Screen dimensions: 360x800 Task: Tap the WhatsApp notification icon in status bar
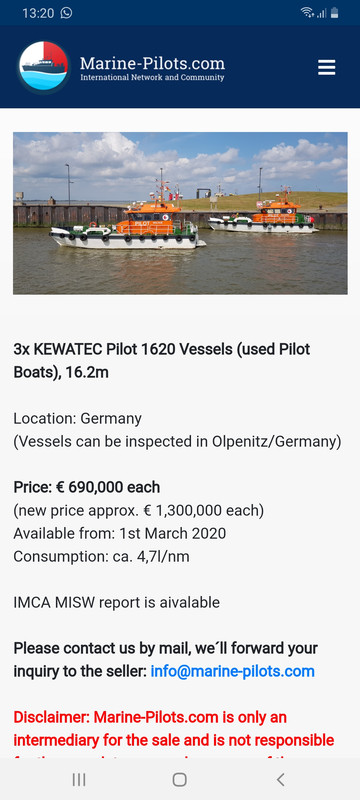(66, 13)
